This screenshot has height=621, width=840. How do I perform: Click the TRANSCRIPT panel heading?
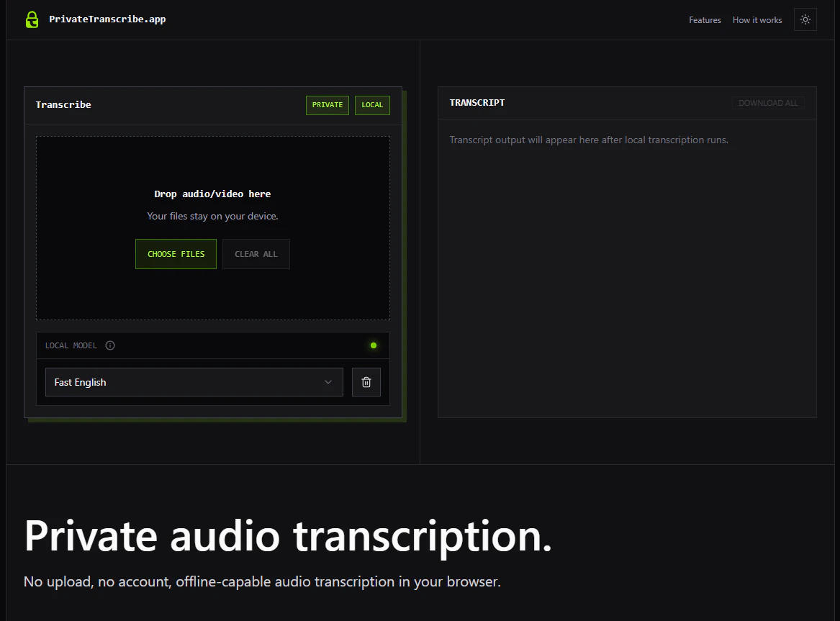(477, 103)
